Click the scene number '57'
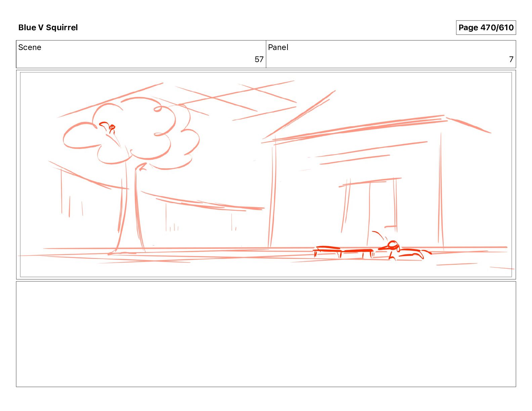The height and width of the screenshot is (411, 532). [259, 59]
